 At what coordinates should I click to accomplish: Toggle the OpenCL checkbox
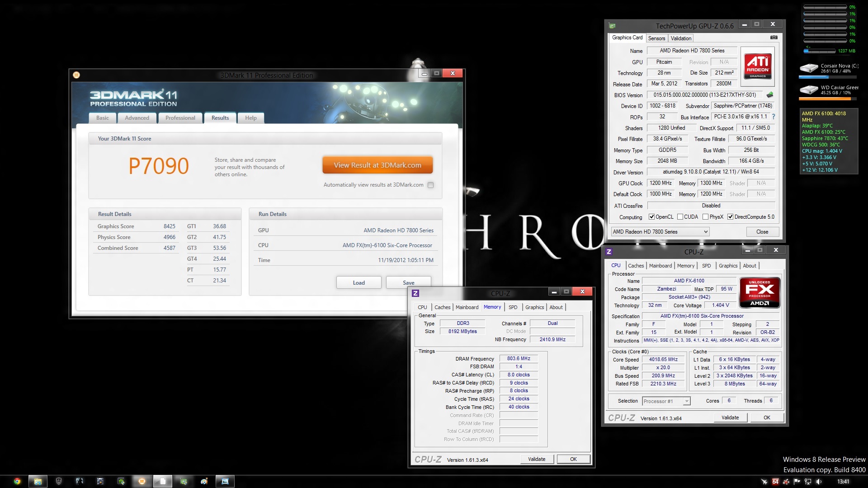point(651,217)
